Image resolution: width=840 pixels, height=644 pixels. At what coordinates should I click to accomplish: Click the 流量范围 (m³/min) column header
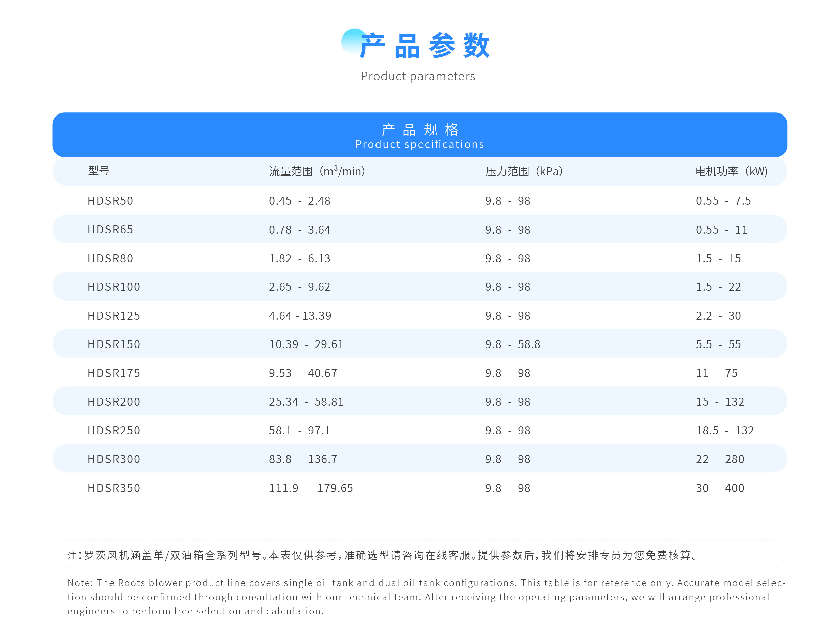tap(317, 171)
